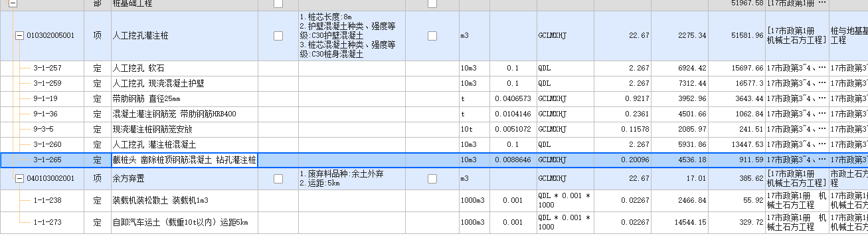Select code cell 9-1-36

45,114
